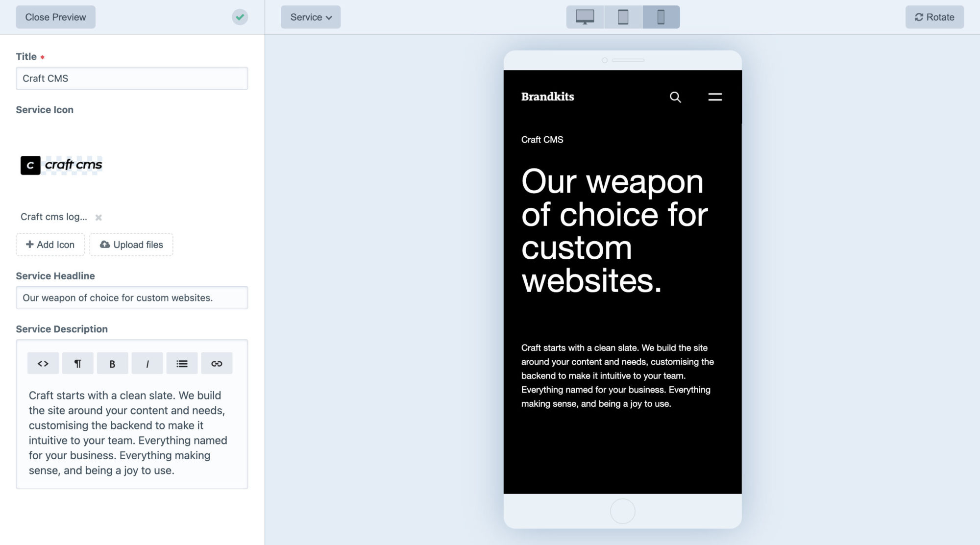980x545 pixels.
Task: Click the Brandkits logo in preview
Action: (547, 97)
